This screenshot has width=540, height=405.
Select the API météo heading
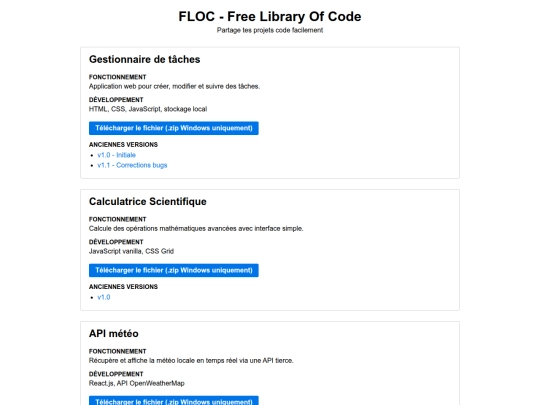pos(114,333)
